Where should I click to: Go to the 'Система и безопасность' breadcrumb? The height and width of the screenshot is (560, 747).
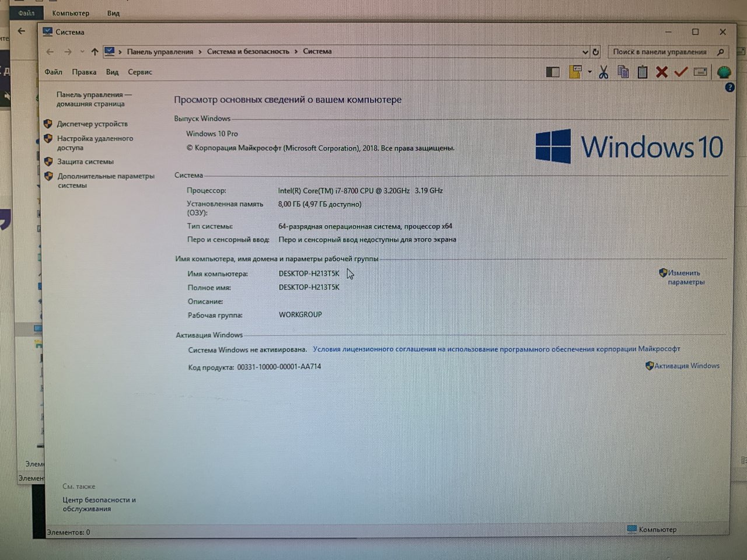(x=248, y=51)
